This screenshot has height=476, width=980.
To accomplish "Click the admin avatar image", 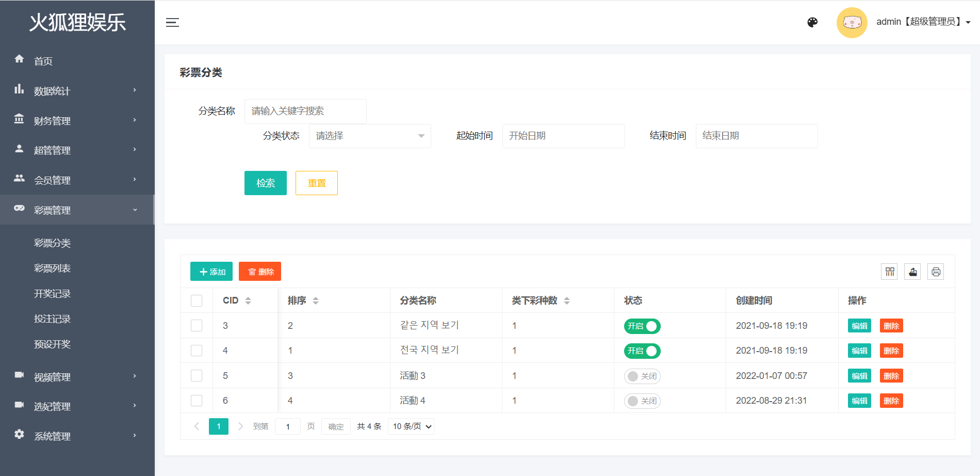I will (852, 22).
